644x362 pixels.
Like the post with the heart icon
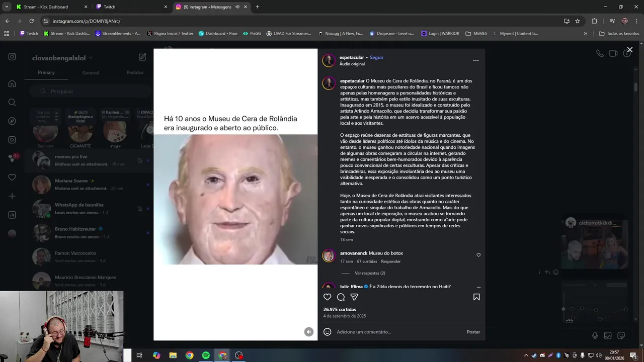(x=328, y=297)
